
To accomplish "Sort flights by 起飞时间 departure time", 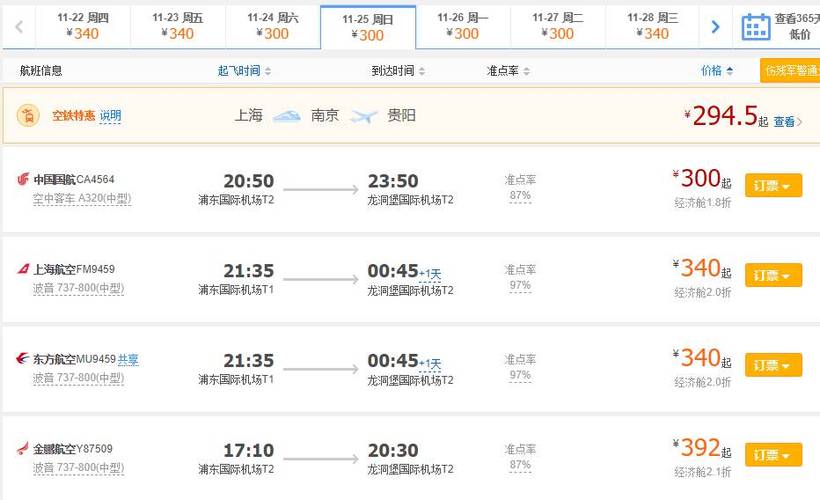I will point(244,71).
